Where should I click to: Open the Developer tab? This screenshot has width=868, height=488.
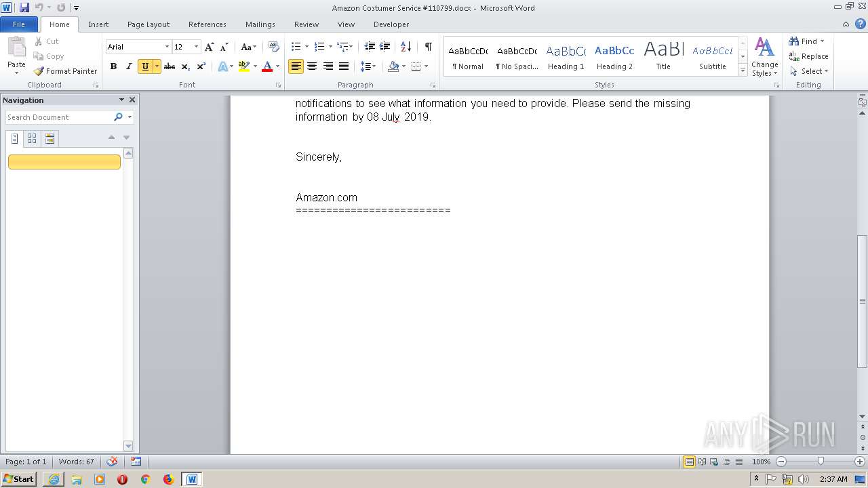[x=391, y=24]
